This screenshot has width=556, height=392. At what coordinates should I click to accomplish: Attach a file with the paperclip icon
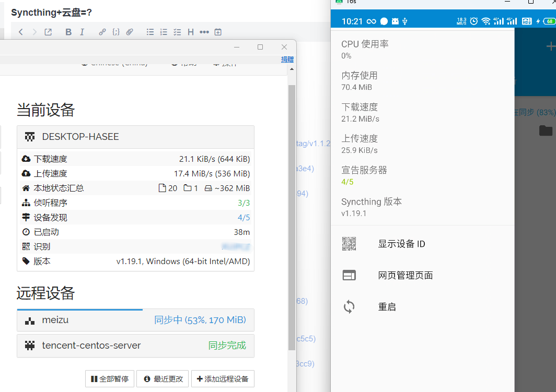click(130, 32)
